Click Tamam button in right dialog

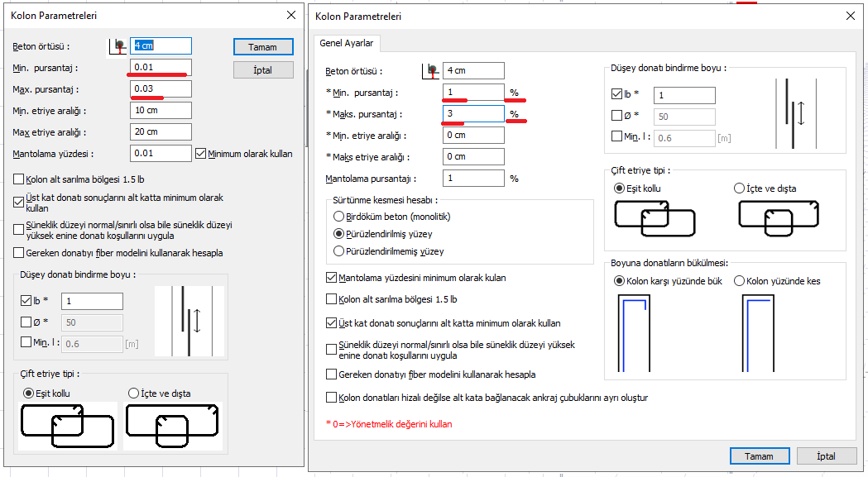click(x=759, y=456)
